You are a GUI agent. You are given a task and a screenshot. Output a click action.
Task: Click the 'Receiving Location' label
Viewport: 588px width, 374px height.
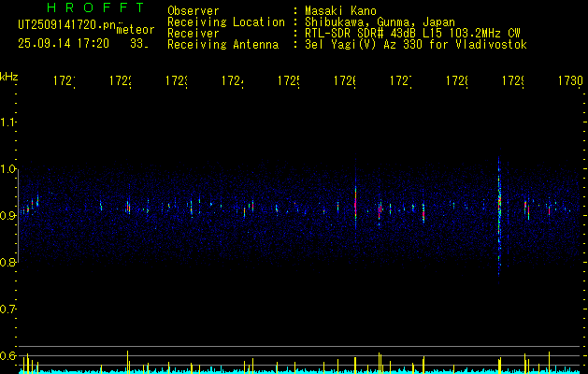click(226, 22)
